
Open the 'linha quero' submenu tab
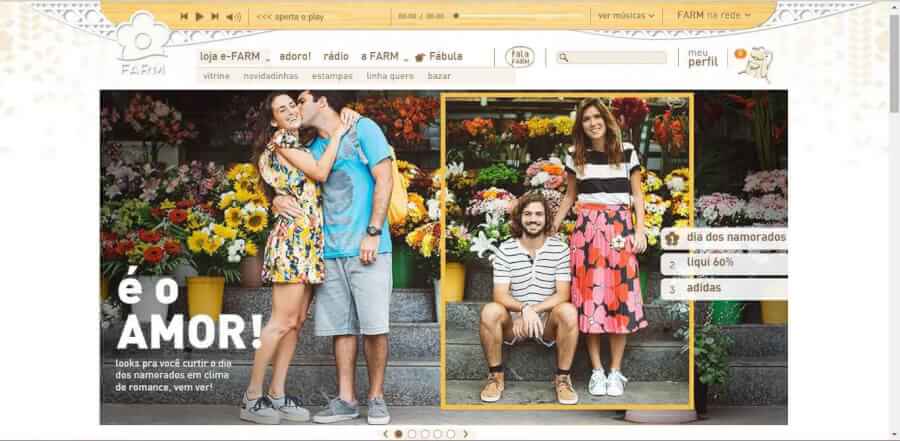390,76
